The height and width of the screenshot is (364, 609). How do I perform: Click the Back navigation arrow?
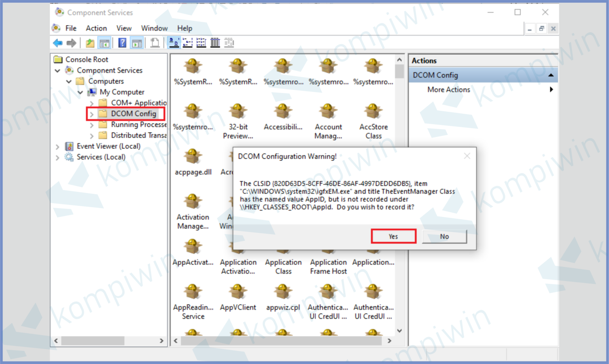coord(57,42)
